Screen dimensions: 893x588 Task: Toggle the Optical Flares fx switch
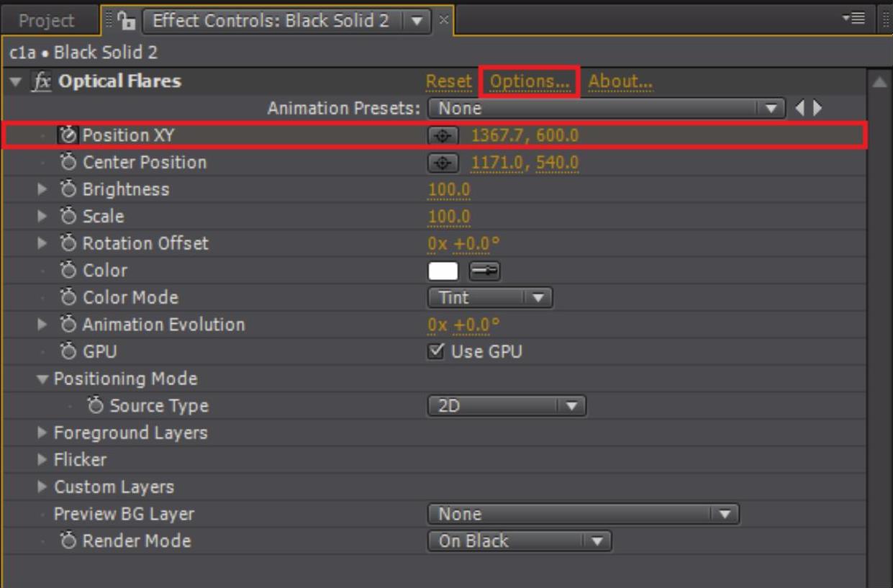coord(42,81)
